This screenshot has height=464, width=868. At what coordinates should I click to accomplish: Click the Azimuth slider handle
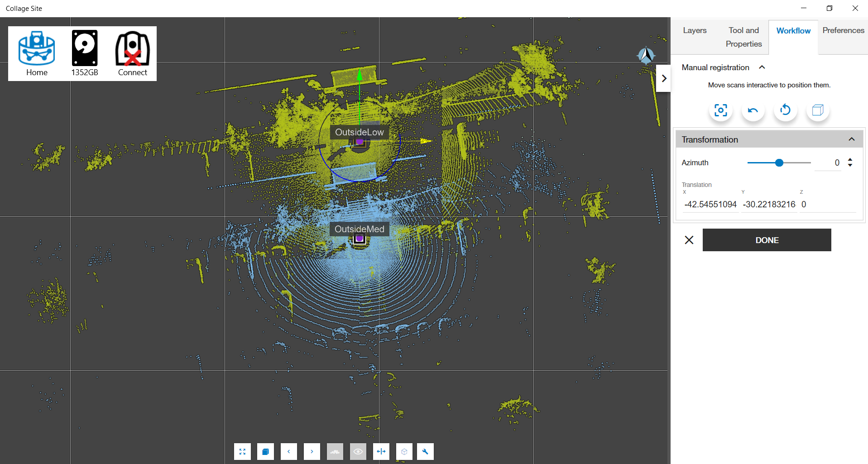pos(779,163)
